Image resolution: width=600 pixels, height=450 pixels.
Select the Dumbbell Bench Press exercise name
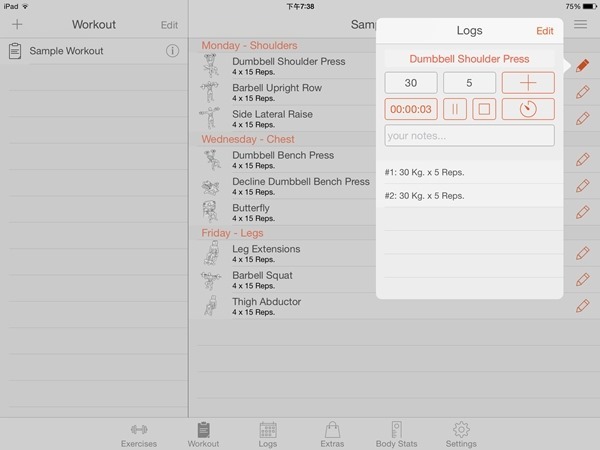pos(283,155)
